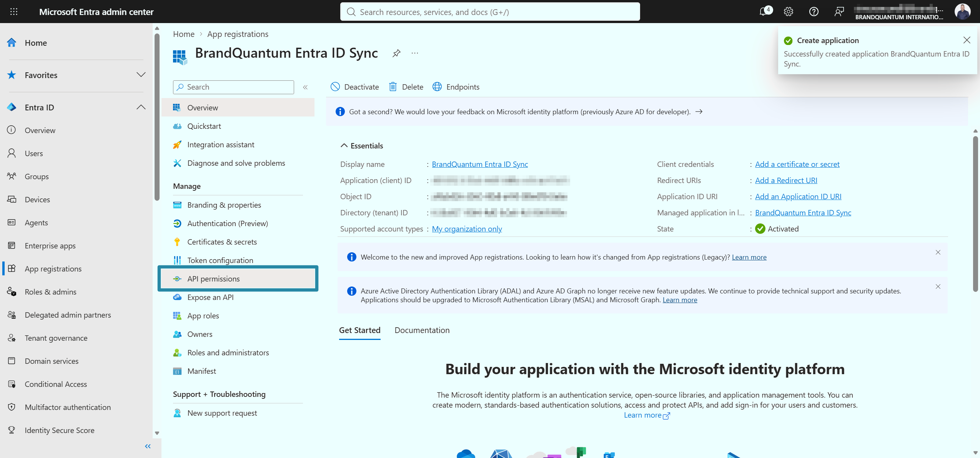Click the Delete trash icon button
Screen dimensions: 980x458
(x=406, y=87)
